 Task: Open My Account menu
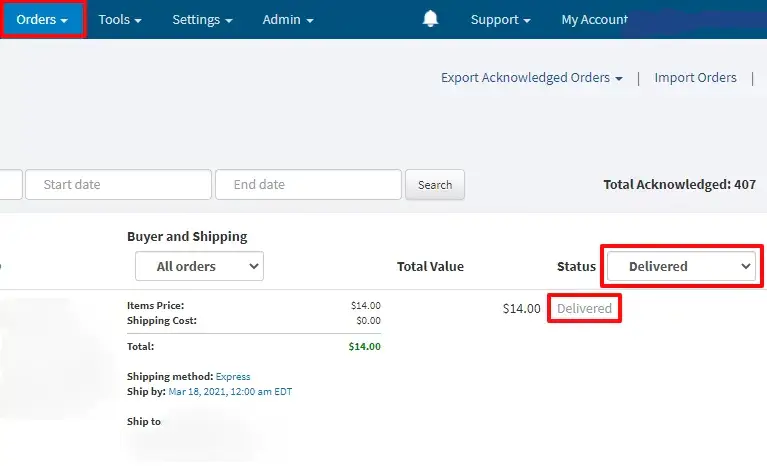point(595,19)
